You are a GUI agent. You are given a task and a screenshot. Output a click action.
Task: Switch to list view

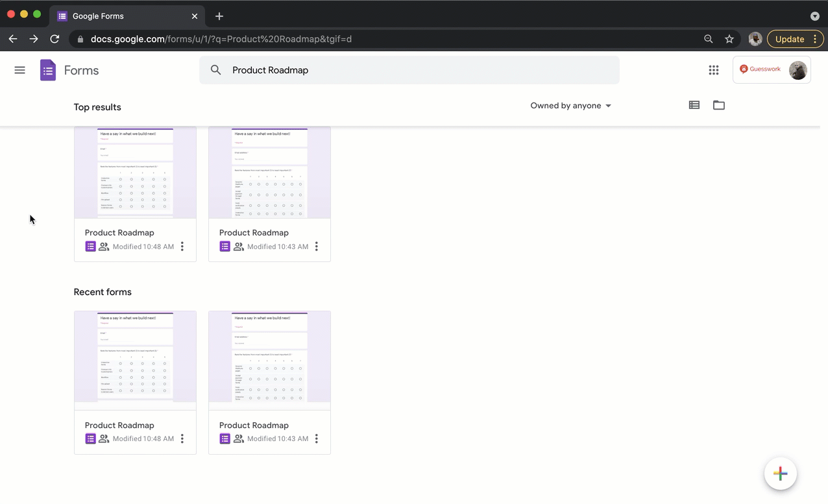(x=694, y=105)
